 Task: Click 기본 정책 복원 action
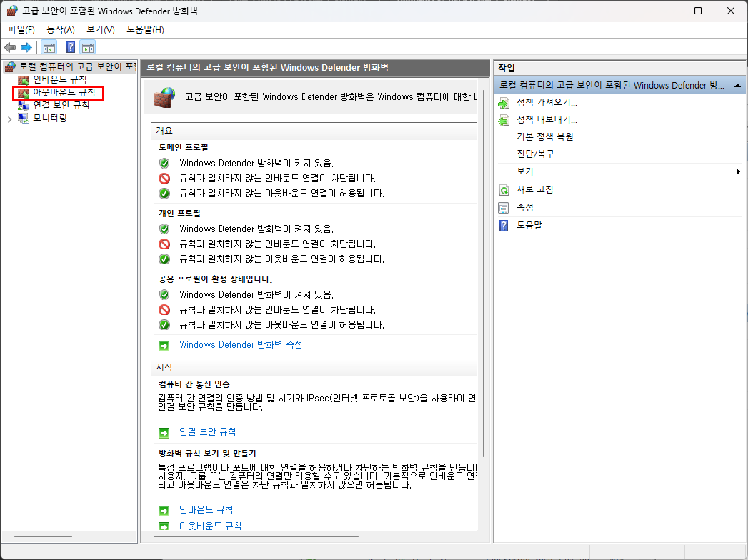pos(545,137)
